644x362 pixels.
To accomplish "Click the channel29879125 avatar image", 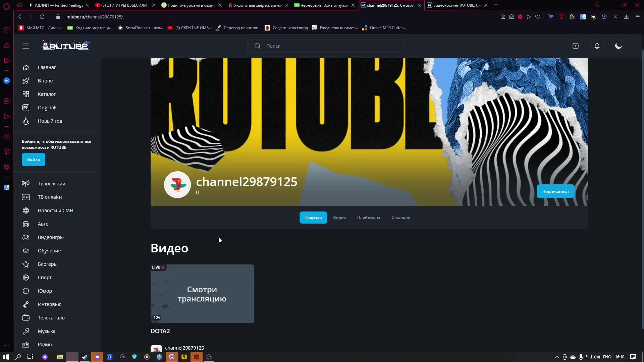I will tap(177, 185).
